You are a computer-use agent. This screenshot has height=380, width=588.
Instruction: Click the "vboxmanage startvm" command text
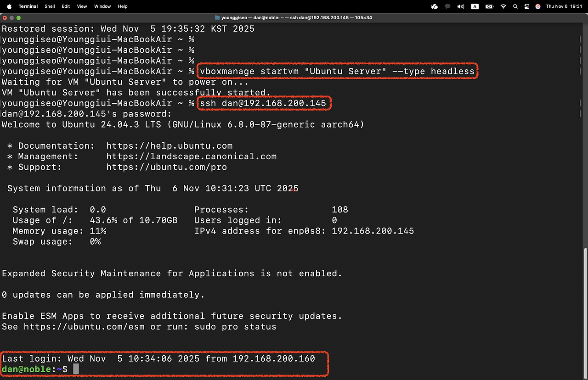pyautogui.click(x=338, y=71)
